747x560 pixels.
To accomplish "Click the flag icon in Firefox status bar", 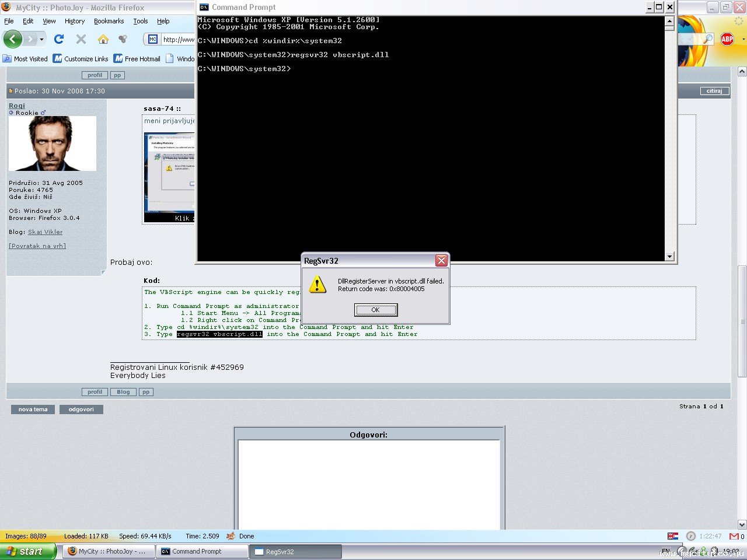I will click(x=673, y=536).
